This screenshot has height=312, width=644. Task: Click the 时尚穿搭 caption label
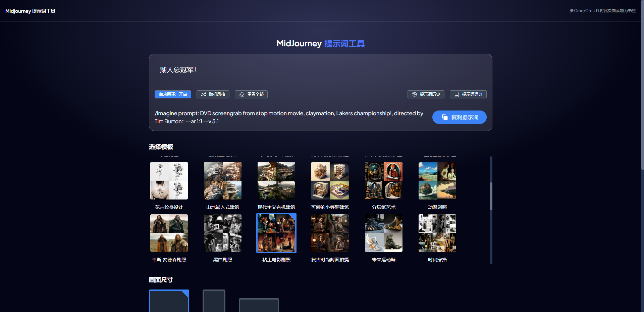click(x=437, y=260)
